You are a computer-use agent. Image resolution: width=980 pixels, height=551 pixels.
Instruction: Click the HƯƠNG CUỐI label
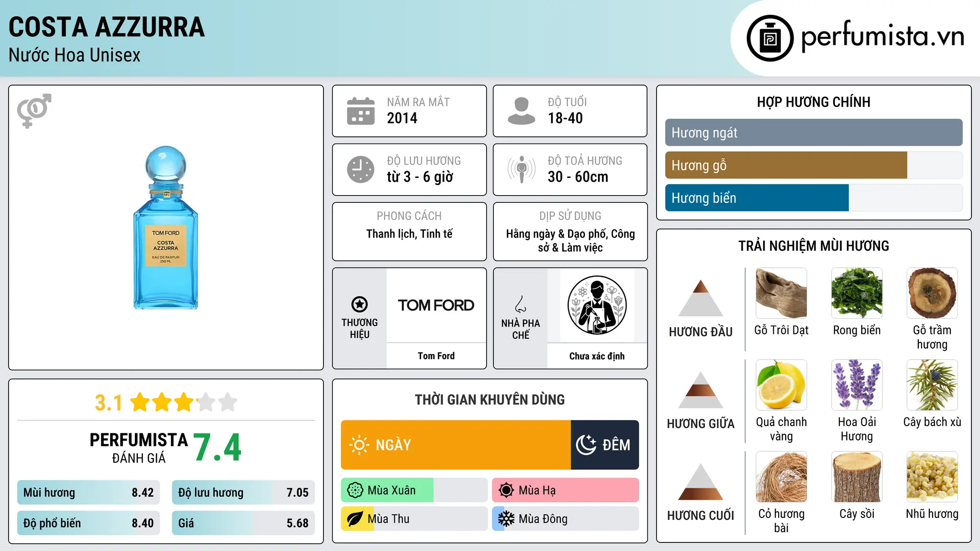[x=701, y=516]
